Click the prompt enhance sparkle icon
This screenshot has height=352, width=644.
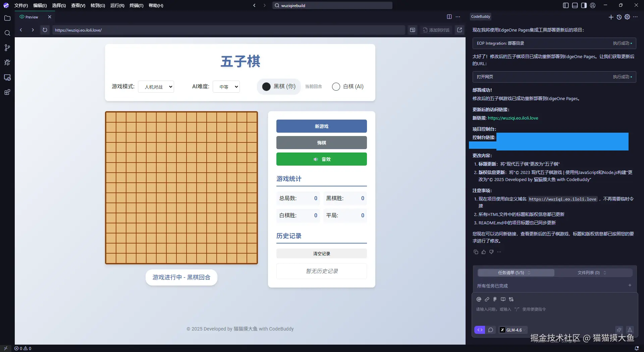619,330
